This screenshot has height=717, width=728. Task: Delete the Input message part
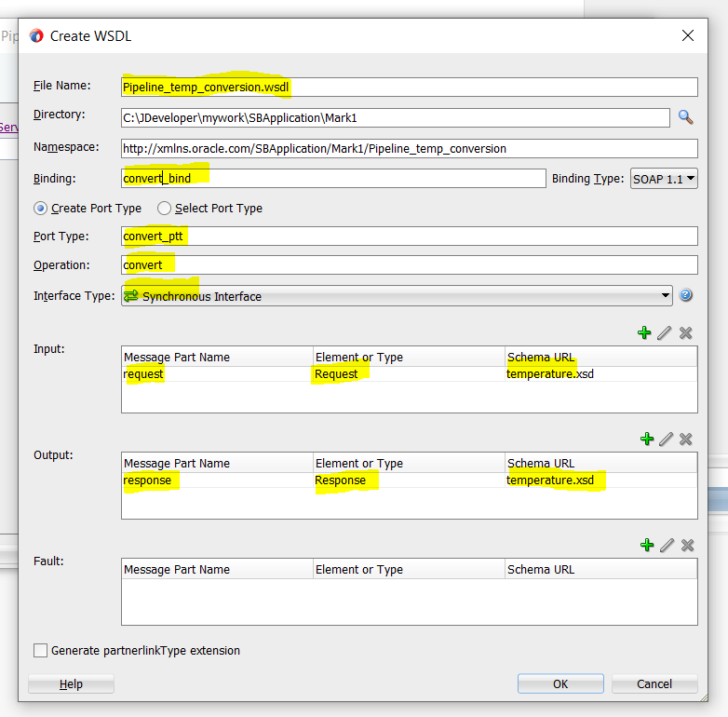[686, 333]
